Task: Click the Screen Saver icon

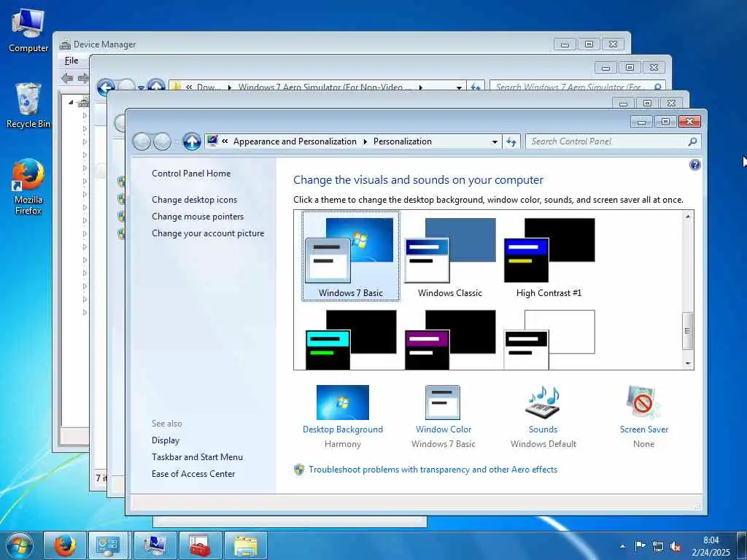Action: coord(643,402)
